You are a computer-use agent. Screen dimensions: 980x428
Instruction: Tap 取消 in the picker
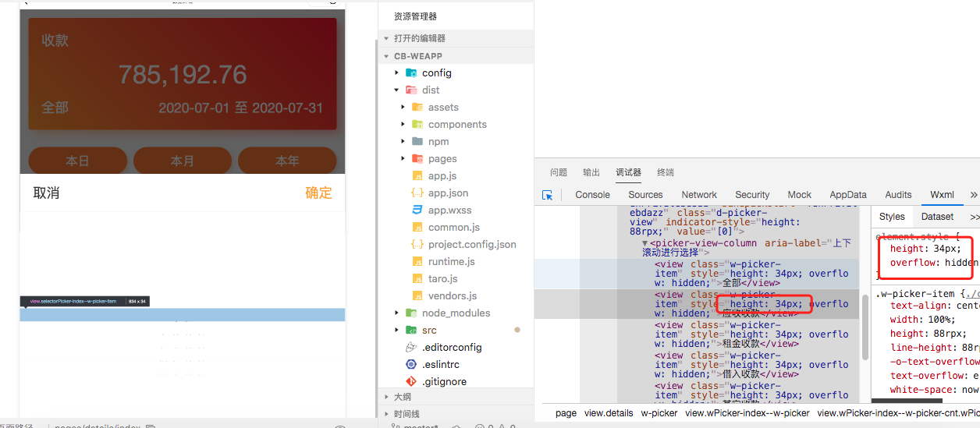tap(46, 193)
